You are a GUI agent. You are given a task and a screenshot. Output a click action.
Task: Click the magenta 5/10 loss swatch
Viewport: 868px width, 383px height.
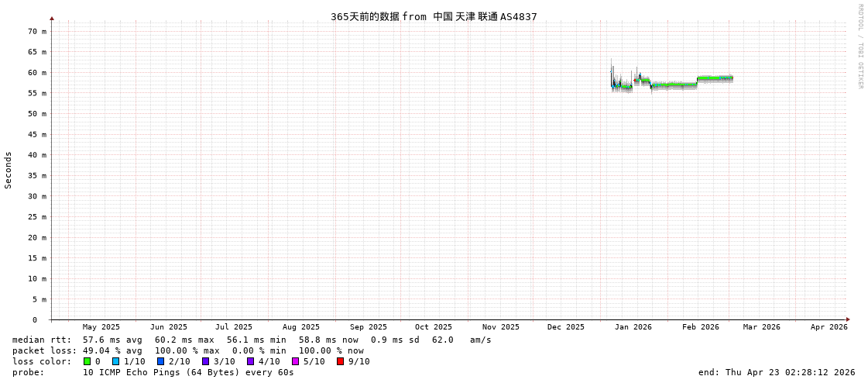pyautogui.click(x=295, y=361)
